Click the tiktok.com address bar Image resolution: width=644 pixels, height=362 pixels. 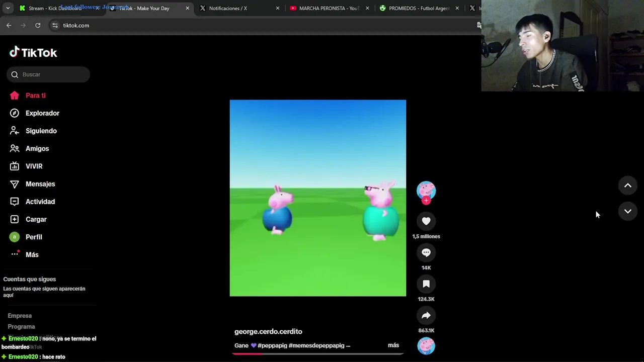[x=262, y=25]
